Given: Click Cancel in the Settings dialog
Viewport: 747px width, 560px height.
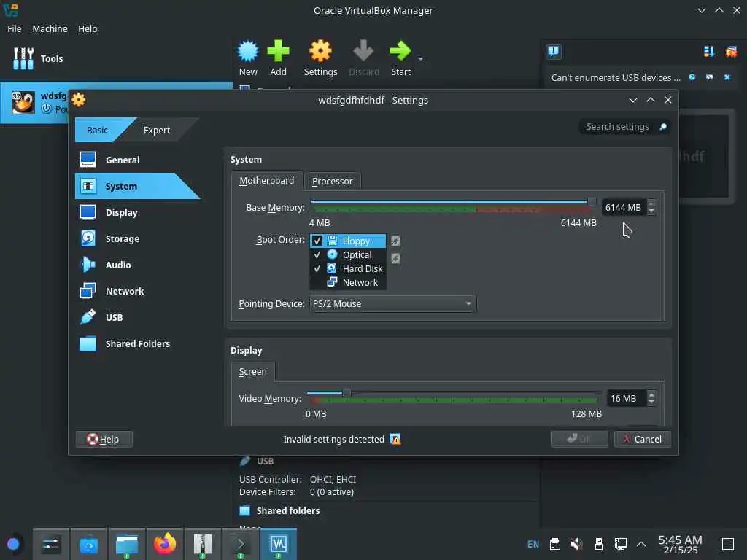Looking at the screenshot, I should (x=642, y=439).
